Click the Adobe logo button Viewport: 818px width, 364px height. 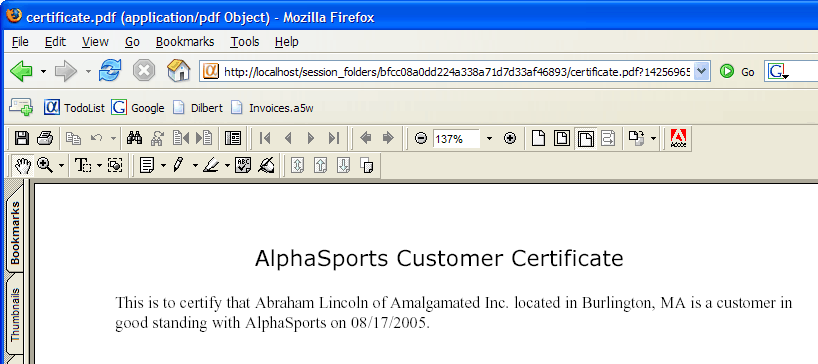678,138
